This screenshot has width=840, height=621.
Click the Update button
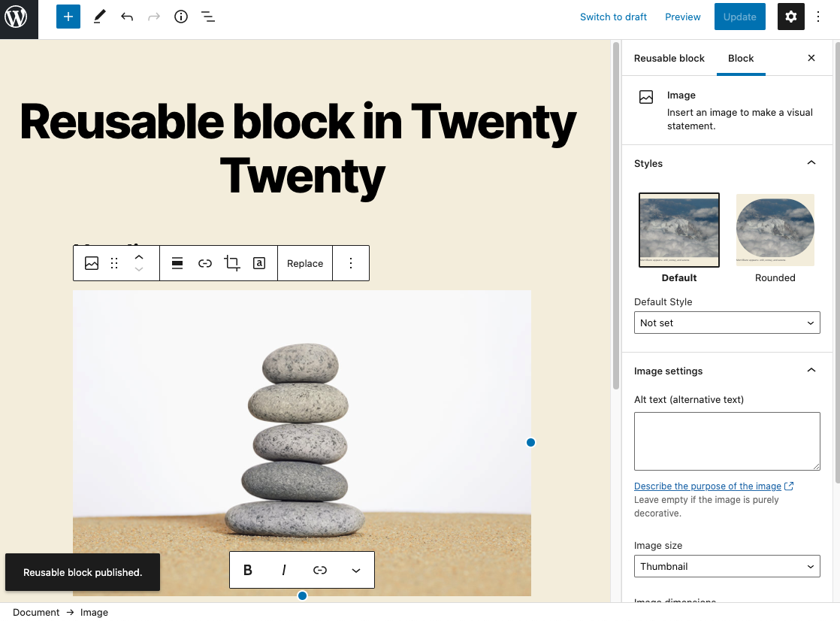(x=739, y=17)
